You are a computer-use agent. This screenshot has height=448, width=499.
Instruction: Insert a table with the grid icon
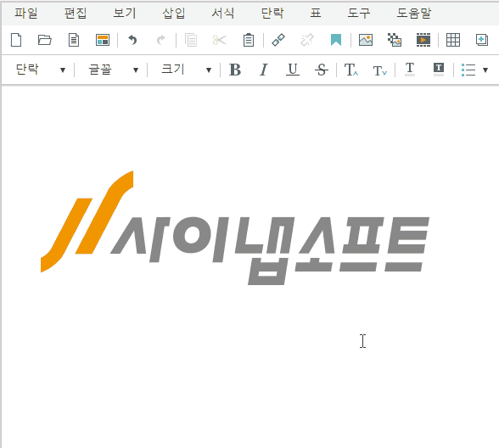click(x=453, y=40)
